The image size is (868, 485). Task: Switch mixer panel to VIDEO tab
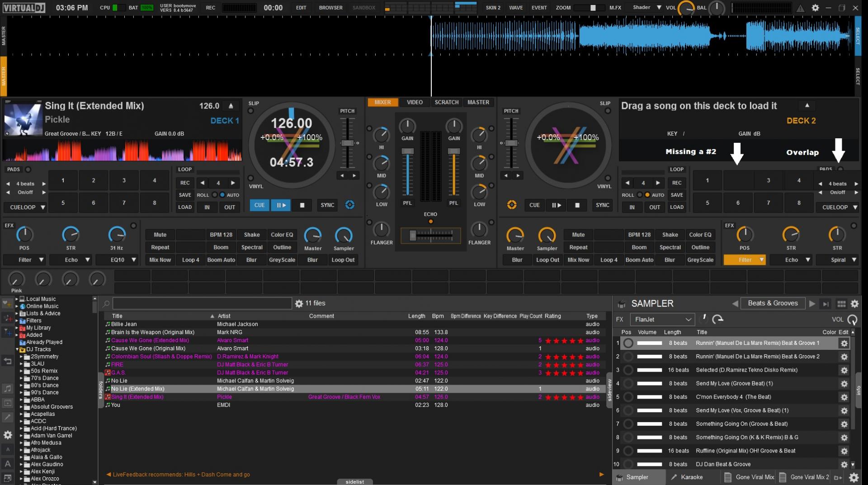(x=415, y=103)
